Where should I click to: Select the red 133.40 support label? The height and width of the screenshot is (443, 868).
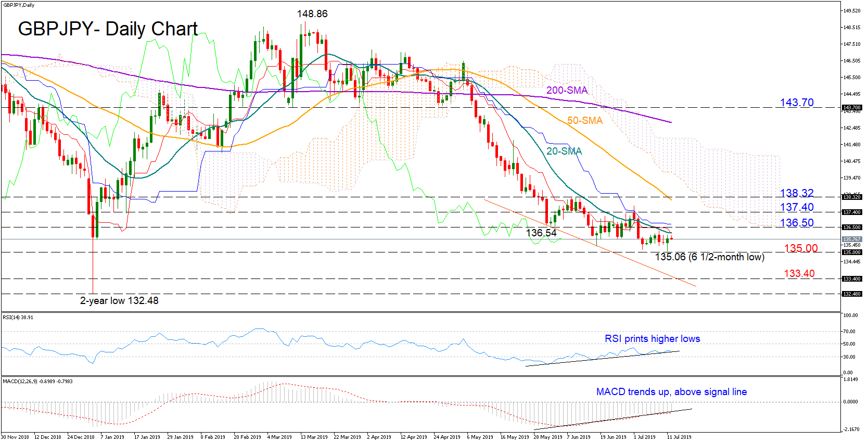click(799, 273)
